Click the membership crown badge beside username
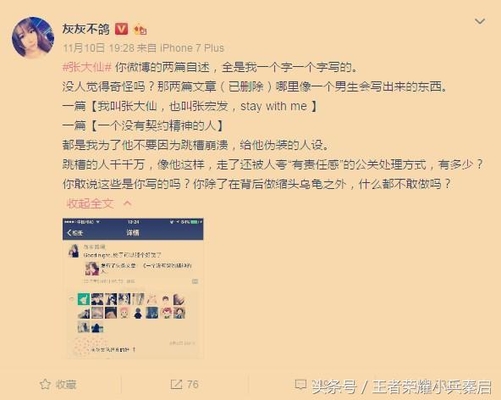This screenshot has width=501, height=400. pyautogui.click(x=140, y=30)
